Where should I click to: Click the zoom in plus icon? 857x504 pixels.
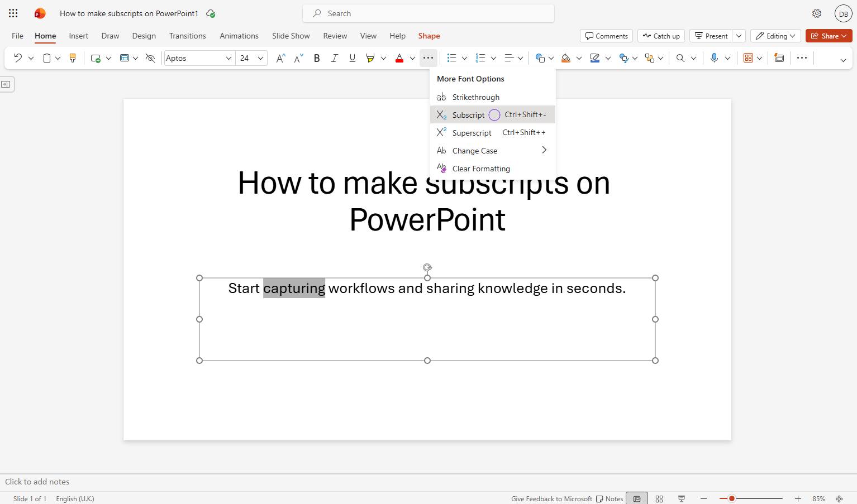point(798,498)
